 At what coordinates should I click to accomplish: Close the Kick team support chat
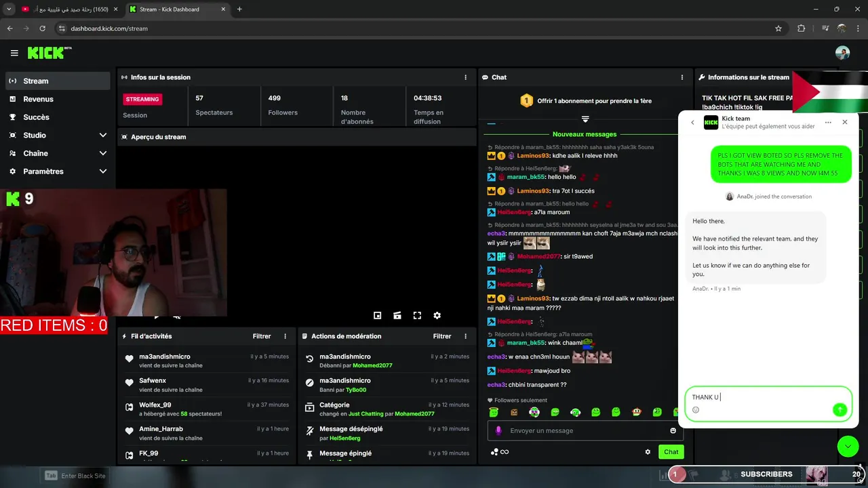pos(844,123)
